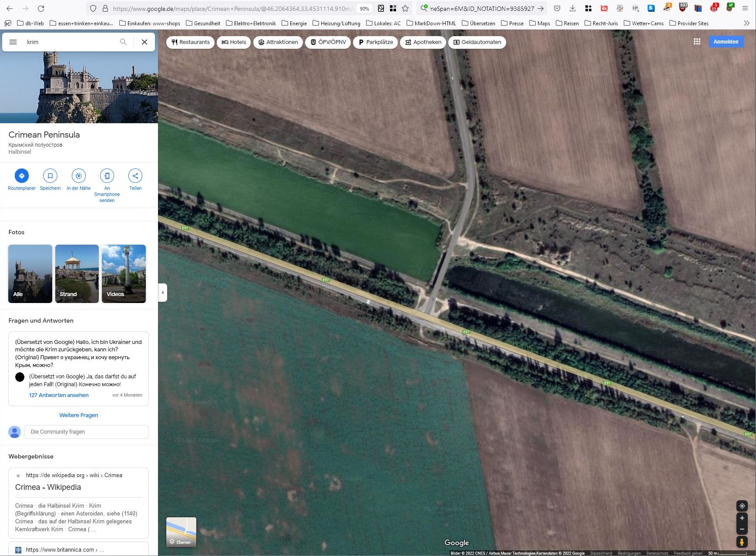Open the Alle photos thumbnail
The image size is (756, 556).
pyautogui.click(x=30, y=273)
